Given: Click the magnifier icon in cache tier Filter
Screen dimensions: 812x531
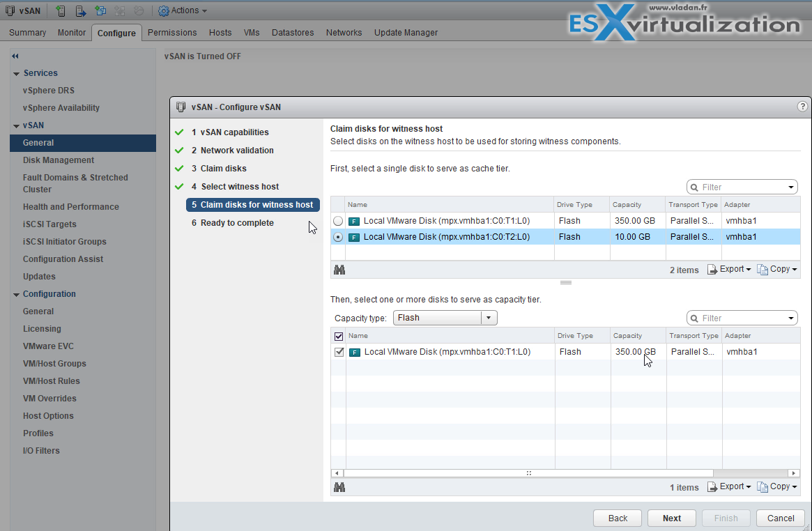Looking at the screenshot, I should (x=695, y=187).
